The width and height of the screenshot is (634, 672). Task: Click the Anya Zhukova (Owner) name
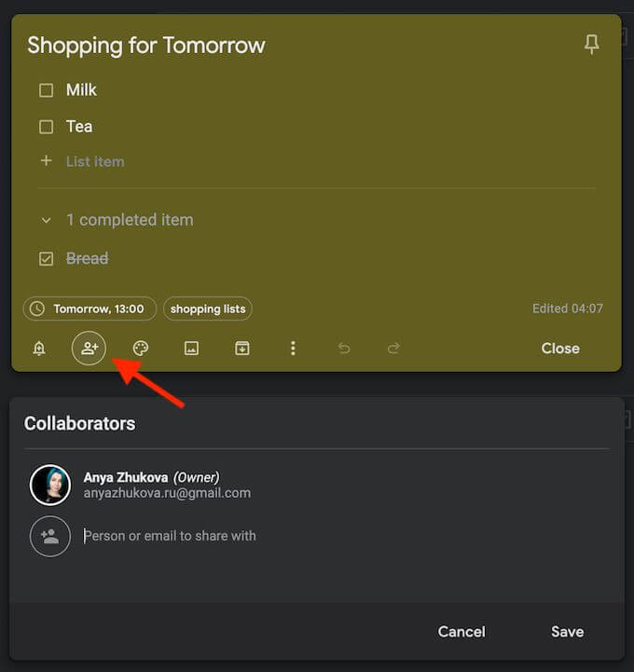[151, 477]
